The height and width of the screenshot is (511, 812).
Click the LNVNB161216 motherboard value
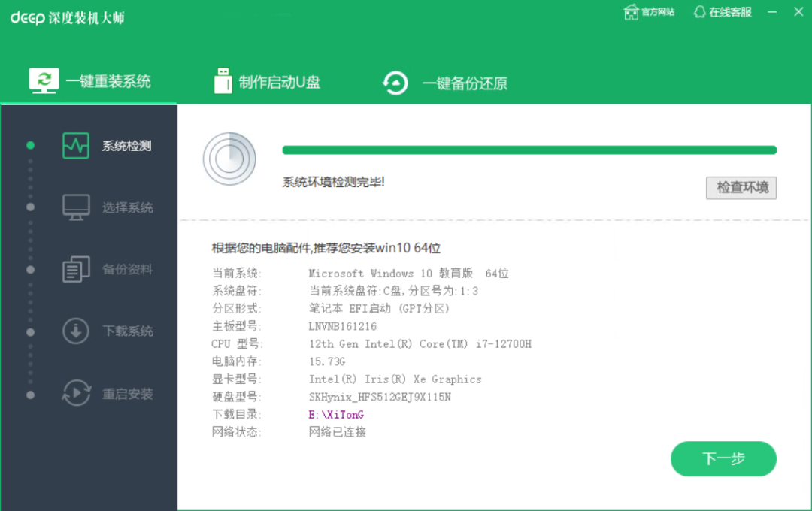coord(342,326)
